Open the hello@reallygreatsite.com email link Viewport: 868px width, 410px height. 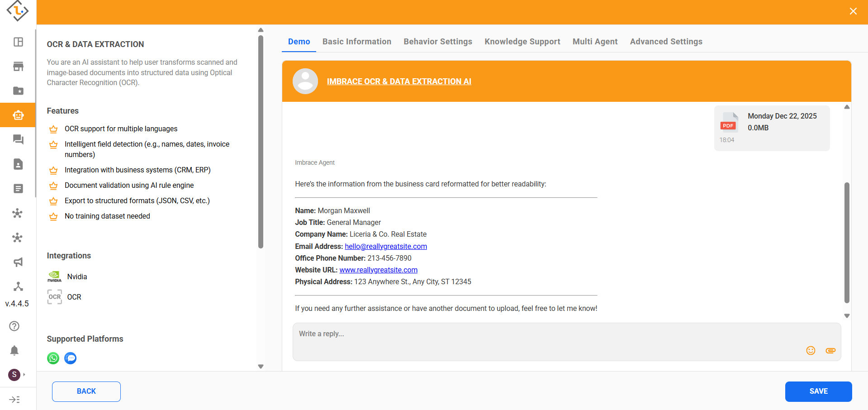[385, 246]
